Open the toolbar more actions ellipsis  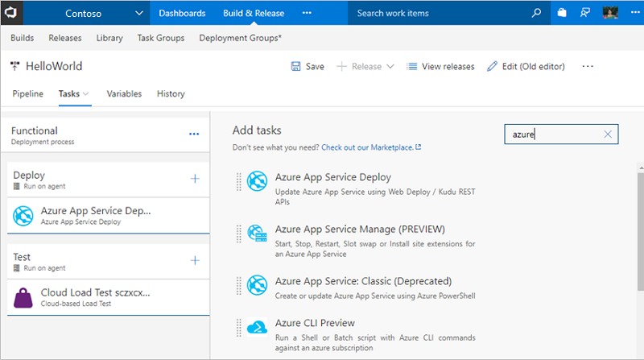[x=588, y=67]
